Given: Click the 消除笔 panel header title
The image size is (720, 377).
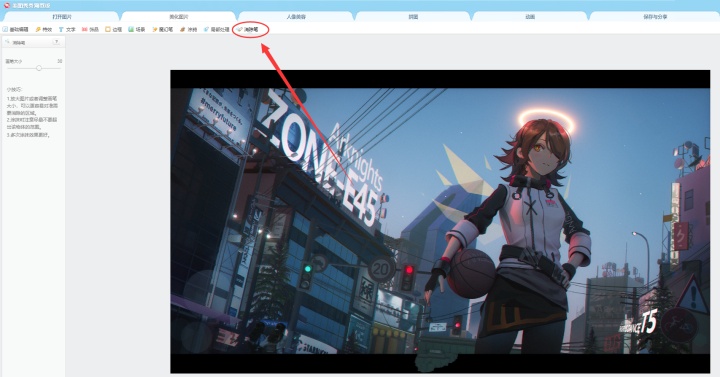Looking at the screenshot, I should (18, 42).
